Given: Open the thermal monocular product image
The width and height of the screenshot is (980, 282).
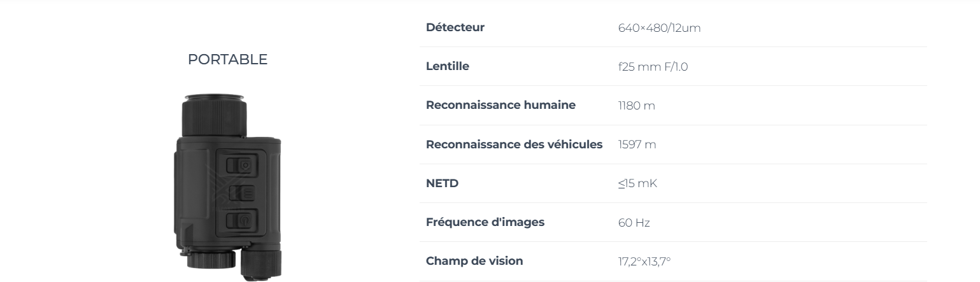Looking at the screenshot, I should pyautogui.click(x=227, y=185).
